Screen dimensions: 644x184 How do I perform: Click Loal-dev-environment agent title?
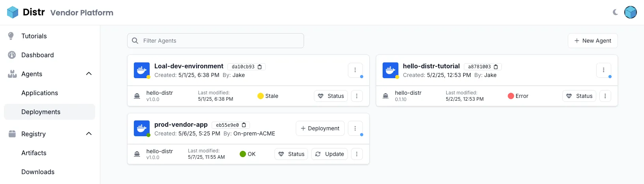189,66
